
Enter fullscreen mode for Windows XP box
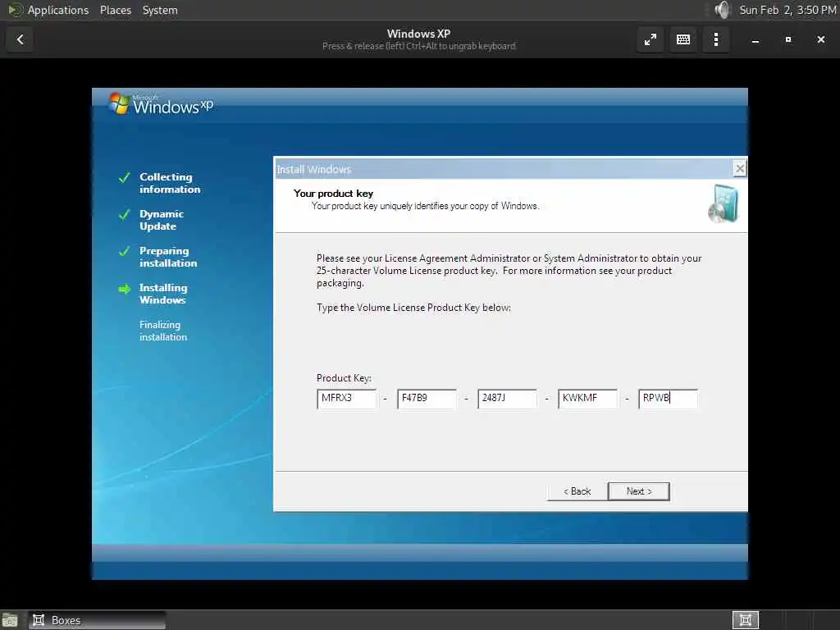(x=651, y=39)
